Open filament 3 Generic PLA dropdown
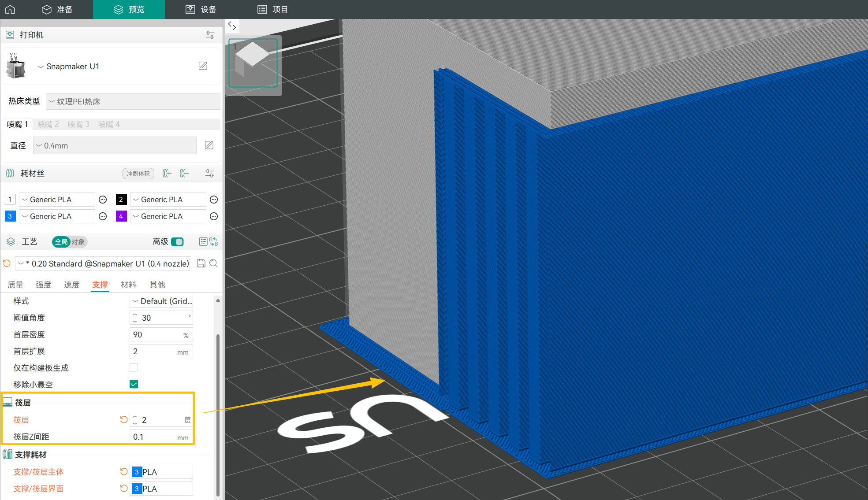Screen dimensions: 868x500 click(x=57, y=216)
